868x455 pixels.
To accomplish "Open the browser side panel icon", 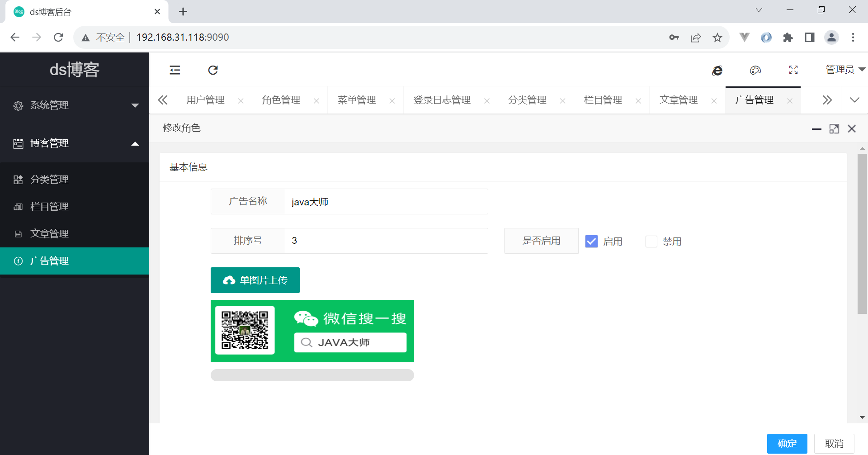I will pyautogui.click(x=810, y=38).
